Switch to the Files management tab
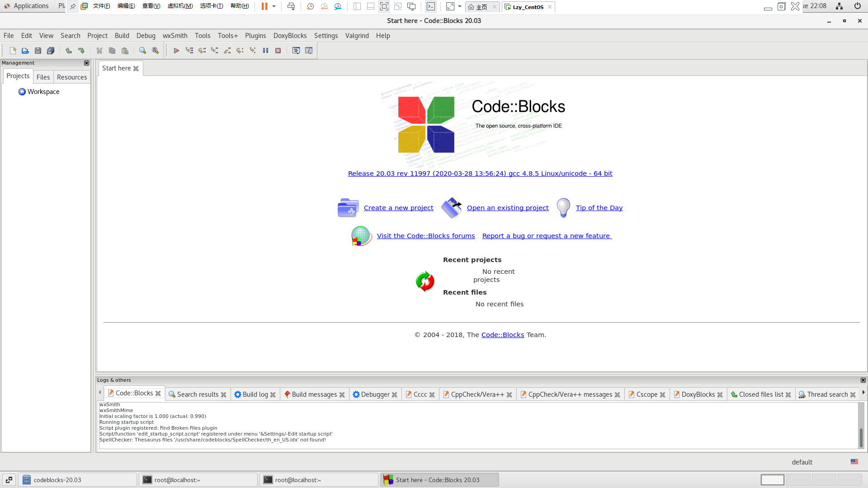868x488 pixels. point(43,77)
